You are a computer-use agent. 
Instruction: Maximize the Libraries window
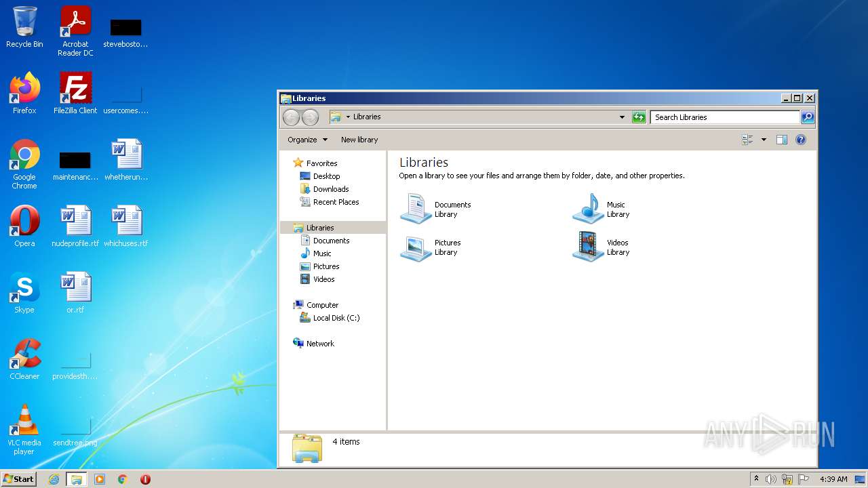click(x=797, y=98)
